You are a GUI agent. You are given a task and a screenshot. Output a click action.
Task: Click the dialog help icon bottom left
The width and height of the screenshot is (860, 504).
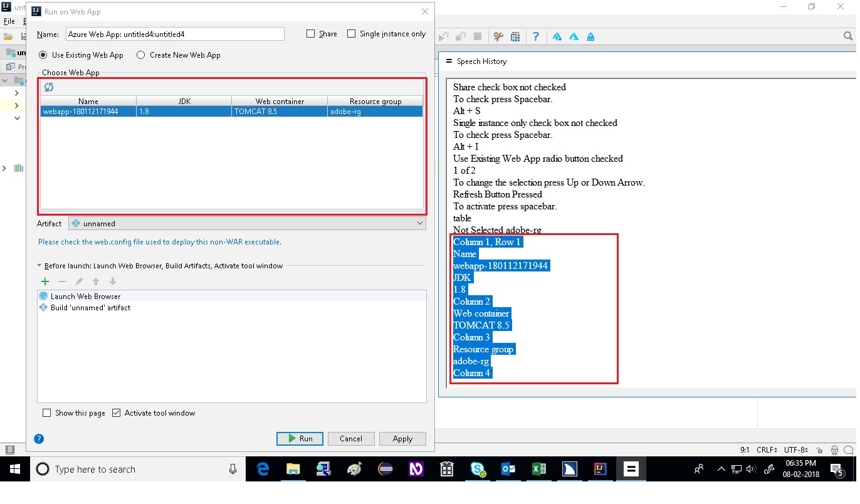39,439
